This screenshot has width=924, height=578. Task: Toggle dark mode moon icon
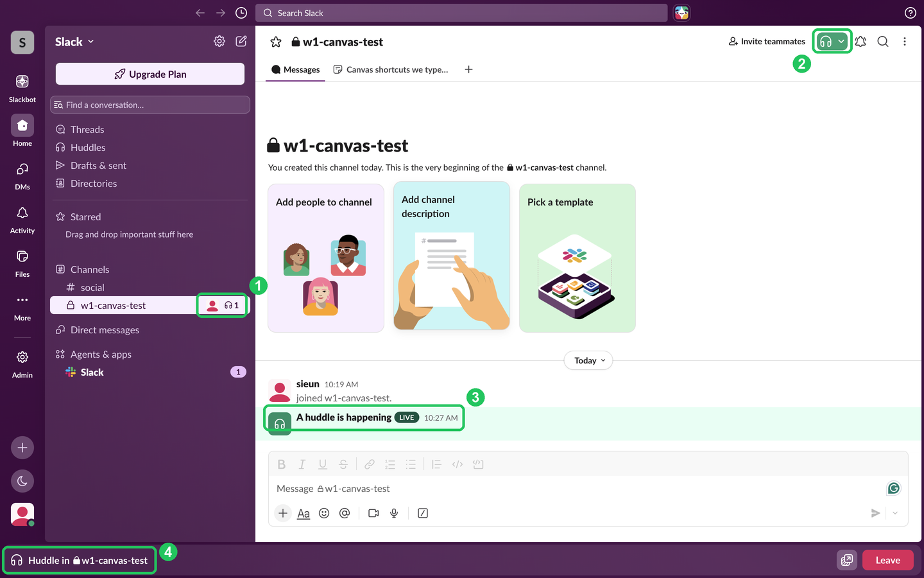[x=22, y=481]
